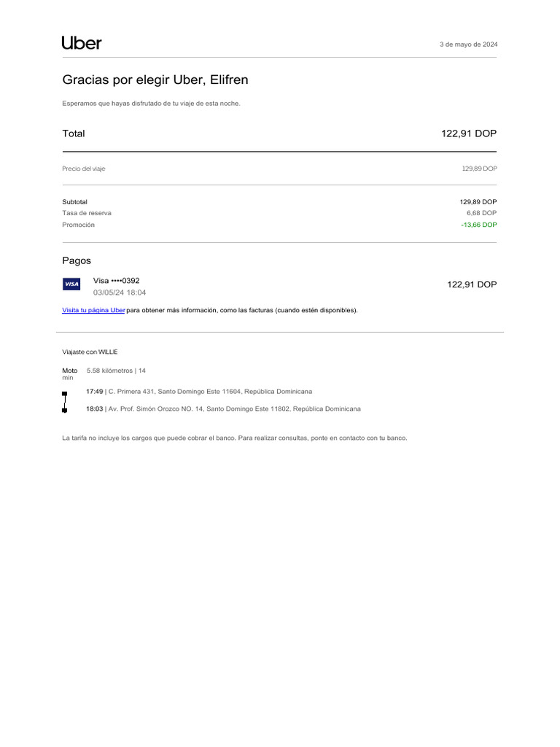Click the 'Precio del viaje' label

click(84, 169)
